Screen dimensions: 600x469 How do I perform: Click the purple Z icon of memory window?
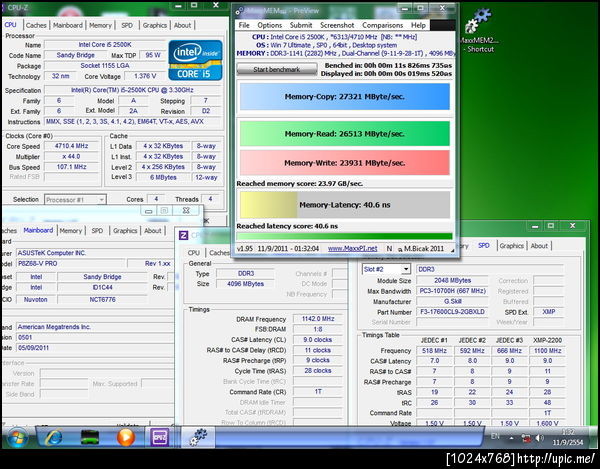[x=185, y=234]
